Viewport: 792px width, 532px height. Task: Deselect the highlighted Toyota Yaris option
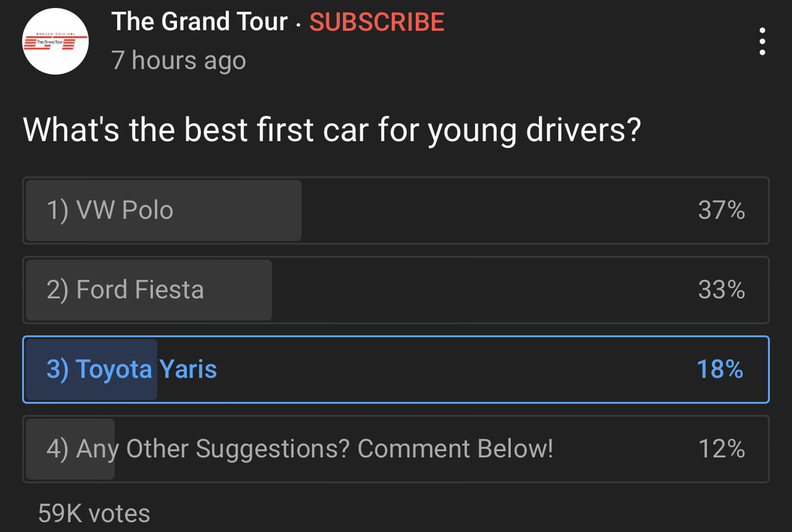tap(396, 370)
